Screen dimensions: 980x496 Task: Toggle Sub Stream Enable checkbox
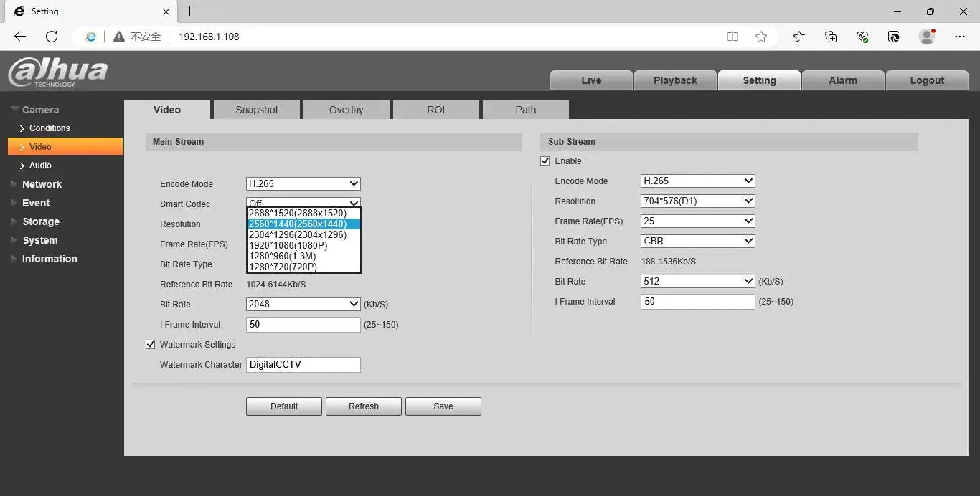(545, 161)
